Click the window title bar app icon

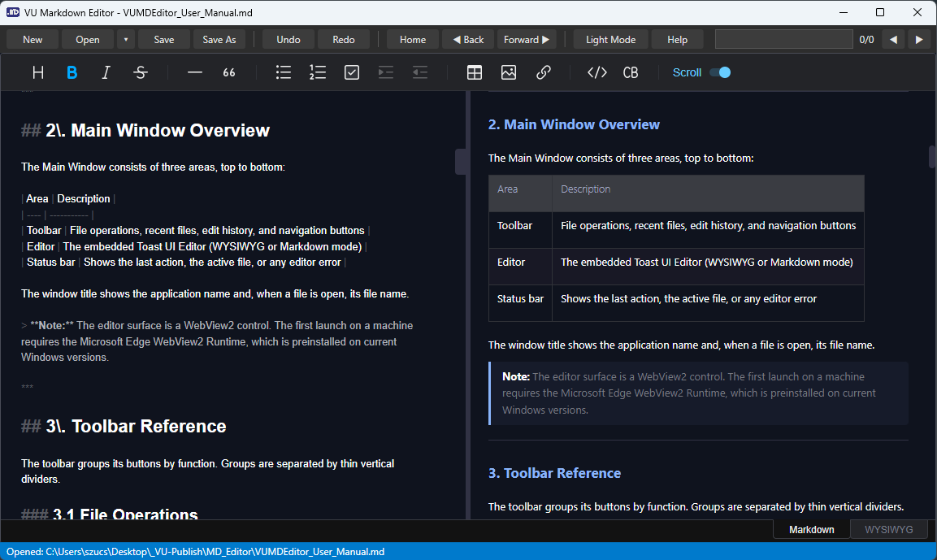tap(12, 12)
